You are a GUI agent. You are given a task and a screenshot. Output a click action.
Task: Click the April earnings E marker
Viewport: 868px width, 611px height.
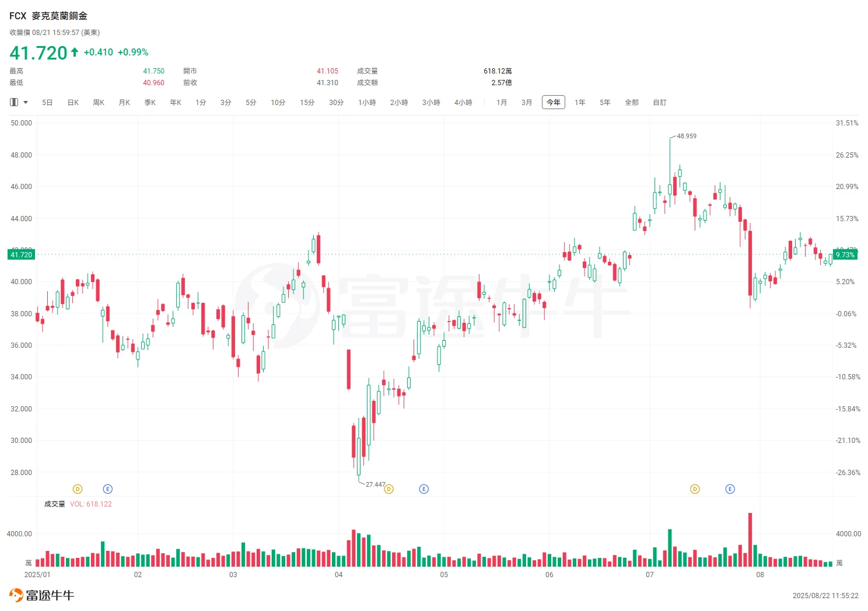[x=424, y=489]
